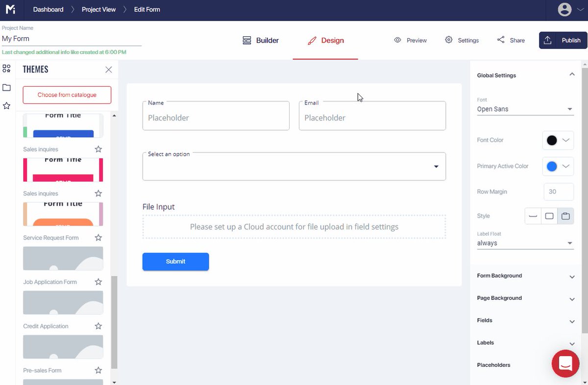Expand the Fields section
Viewport: 588px width, 385px height.
coord(526,320)
